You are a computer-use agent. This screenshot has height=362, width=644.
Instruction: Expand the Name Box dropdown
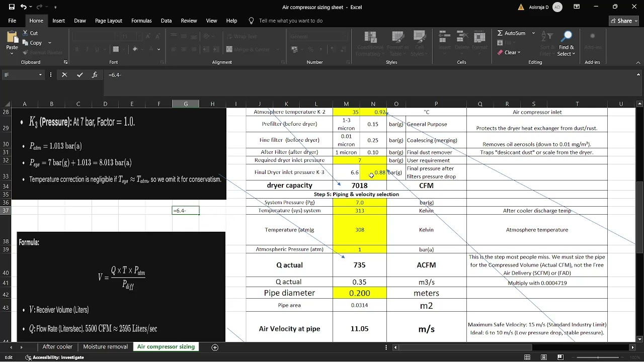point(40,75)
